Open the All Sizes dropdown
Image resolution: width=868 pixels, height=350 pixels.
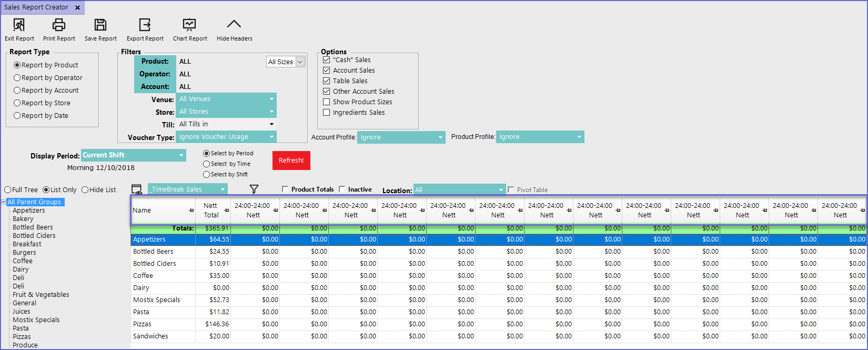286,62
